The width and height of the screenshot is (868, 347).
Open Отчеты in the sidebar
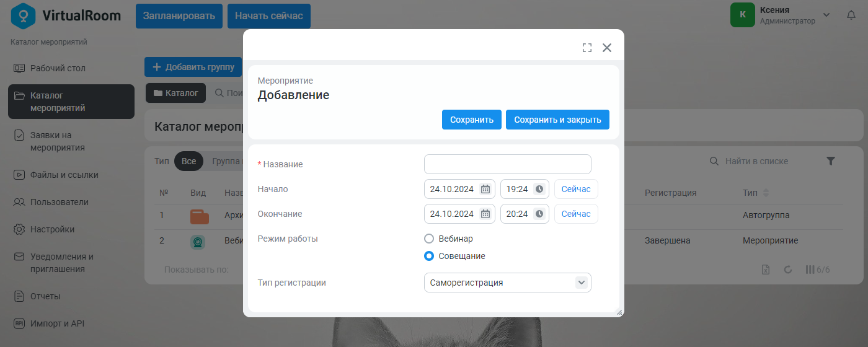click(x=71, y=296)
